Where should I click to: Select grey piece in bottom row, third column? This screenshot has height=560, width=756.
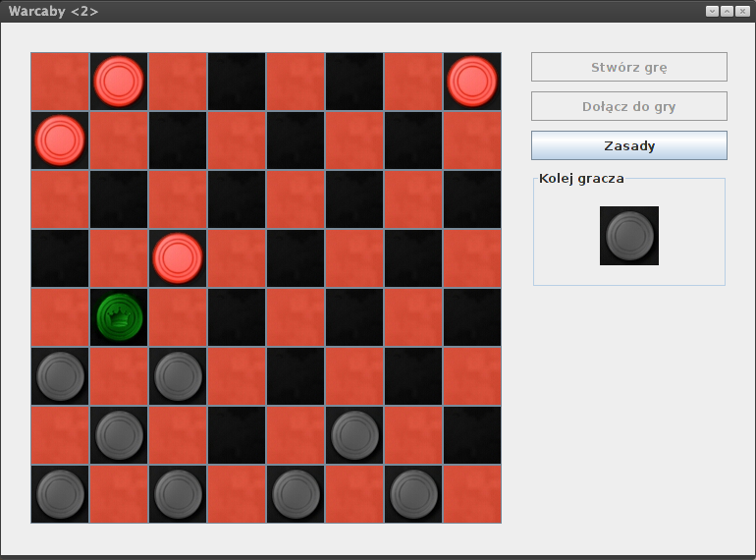pos(178,494)
